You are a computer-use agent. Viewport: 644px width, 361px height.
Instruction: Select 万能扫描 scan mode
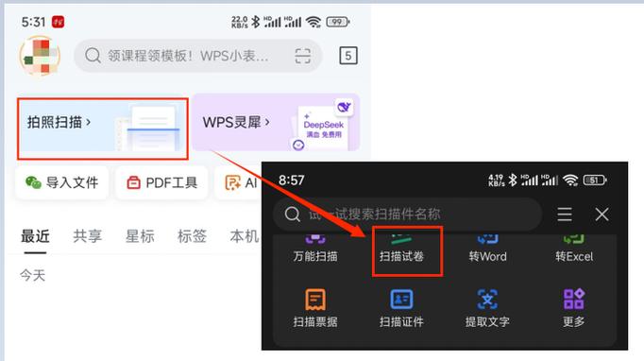[x=315, y=249]
